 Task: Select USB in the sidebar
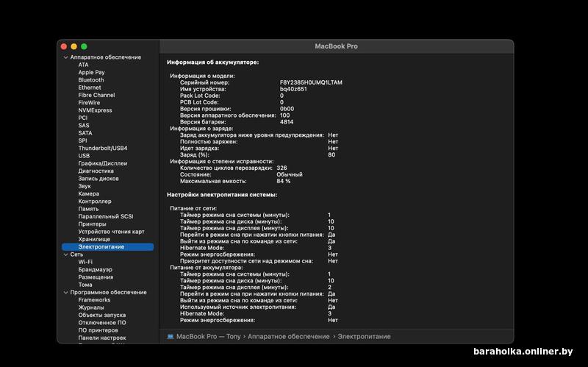tap(84, 156)
